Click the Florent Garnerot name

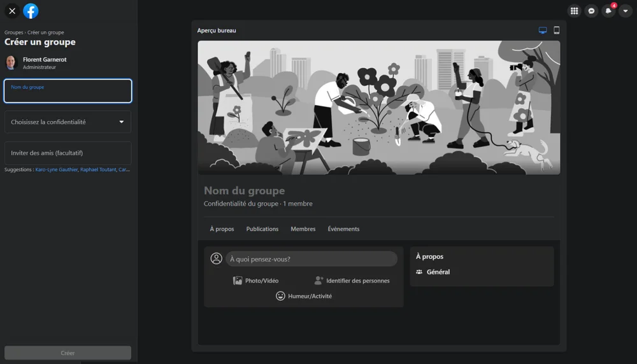45,59
